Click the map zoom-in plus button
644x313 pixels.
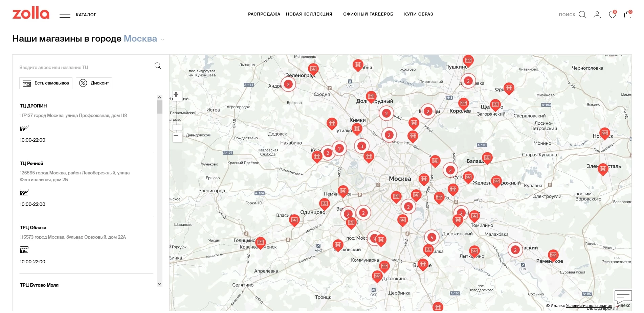point(176,95)
